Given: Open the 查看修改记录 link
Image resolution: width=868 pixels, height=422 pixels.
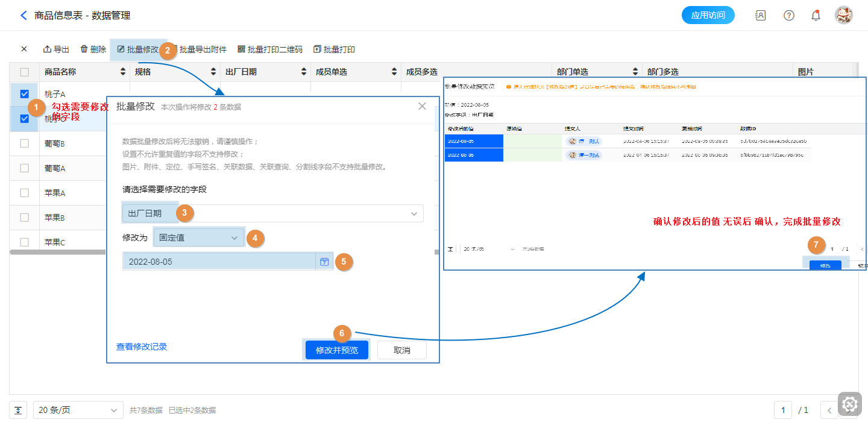Looking at the screenshot, I should click(142, 347).
